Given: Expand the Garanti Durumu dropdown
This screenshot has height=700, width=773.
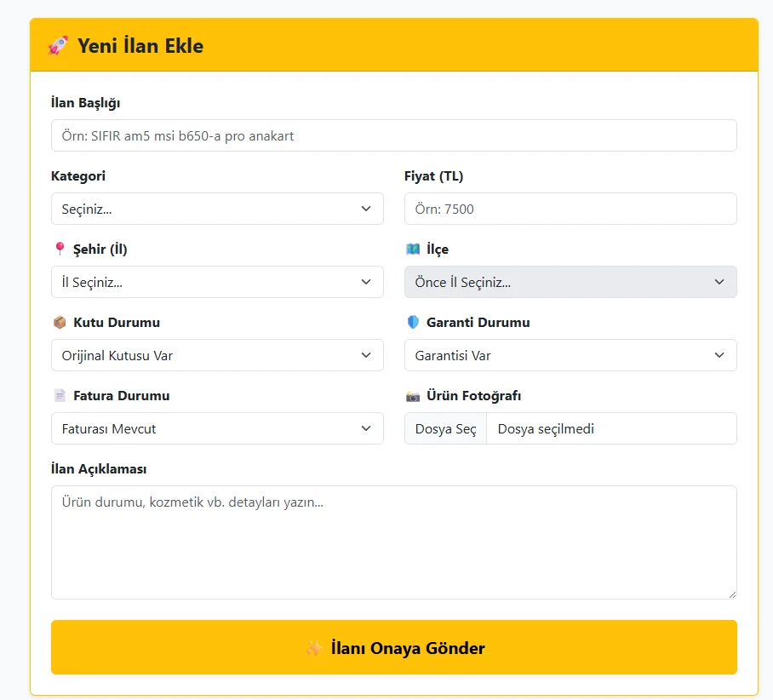Looking at the screenshot, I should point(570,355).
